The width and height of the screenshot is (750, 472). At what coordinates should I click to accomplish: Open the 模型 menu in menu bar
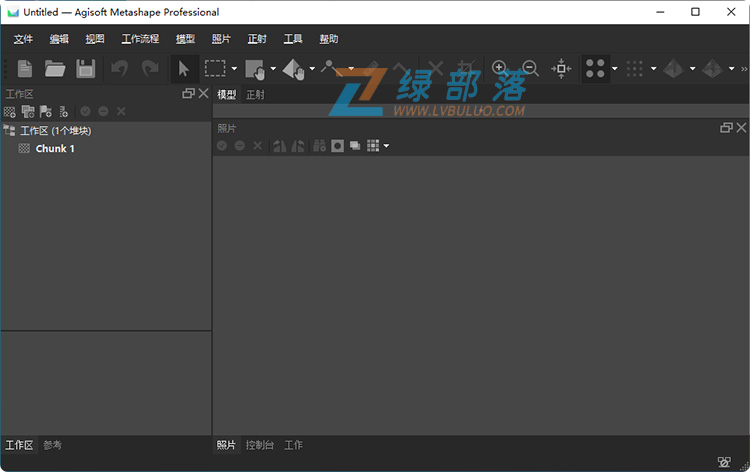185,39
